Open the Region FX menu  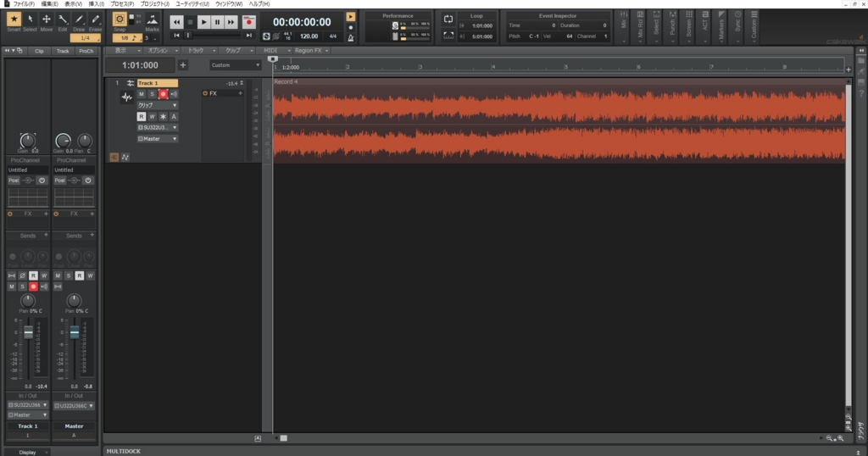pyautogui.click(x=309, y=51)
